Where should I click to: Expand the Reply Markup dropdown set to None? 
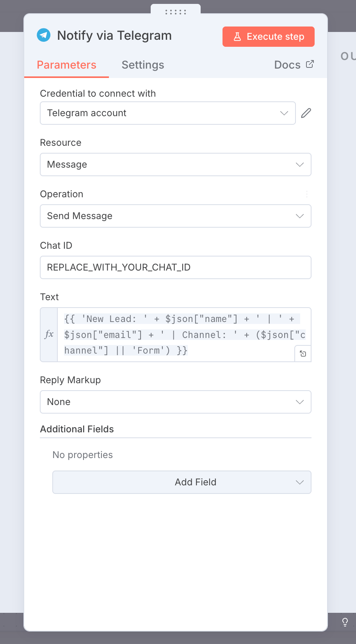(175, 402)
